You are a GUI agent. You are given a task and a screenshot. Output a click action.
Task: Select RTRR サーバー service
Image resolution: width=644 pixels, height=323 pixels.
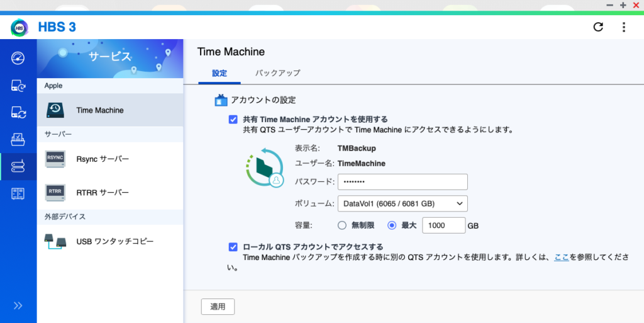110,192
